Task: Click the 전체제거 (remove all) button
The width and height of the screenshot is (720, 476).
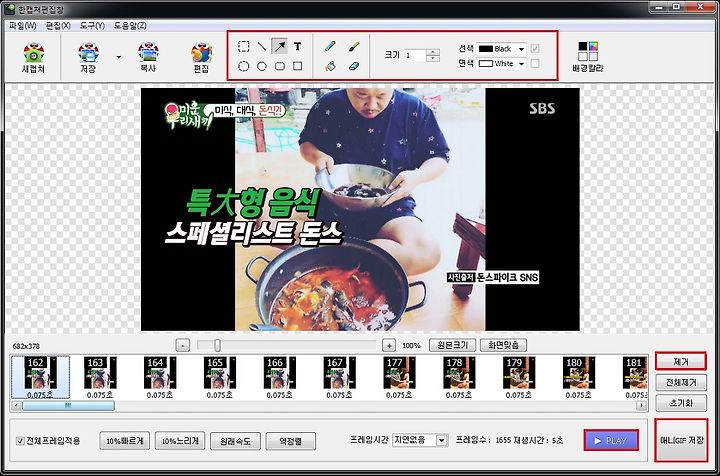Action: pyautogui.click(x=681, y=382)
